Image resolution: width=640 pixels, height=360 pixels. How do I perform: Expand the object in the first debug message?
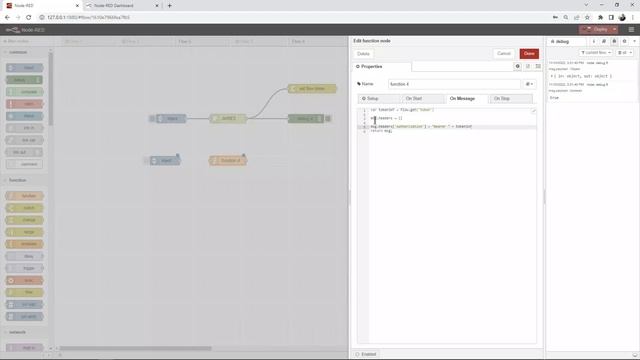(x=551, y=76)
